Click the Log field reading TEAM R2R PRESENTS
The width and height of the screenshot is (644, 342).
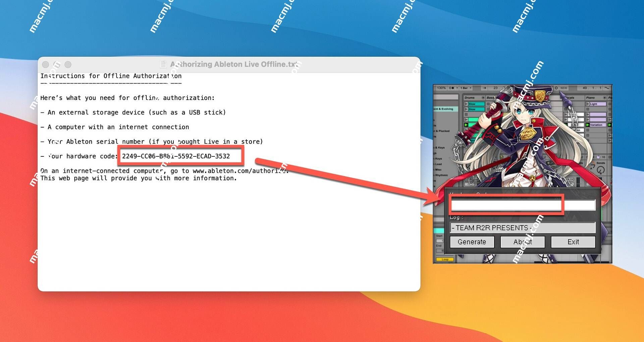point(523,228)
